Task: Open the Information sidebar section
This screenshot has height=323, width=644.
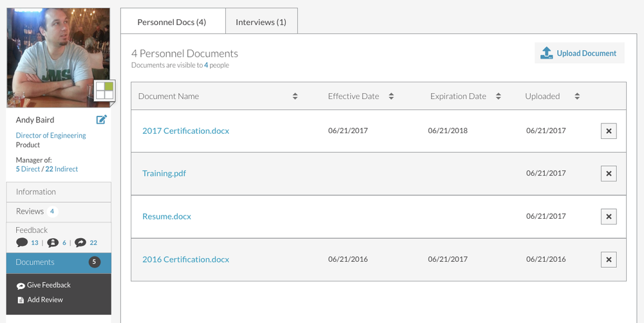Action: (59, 192)
